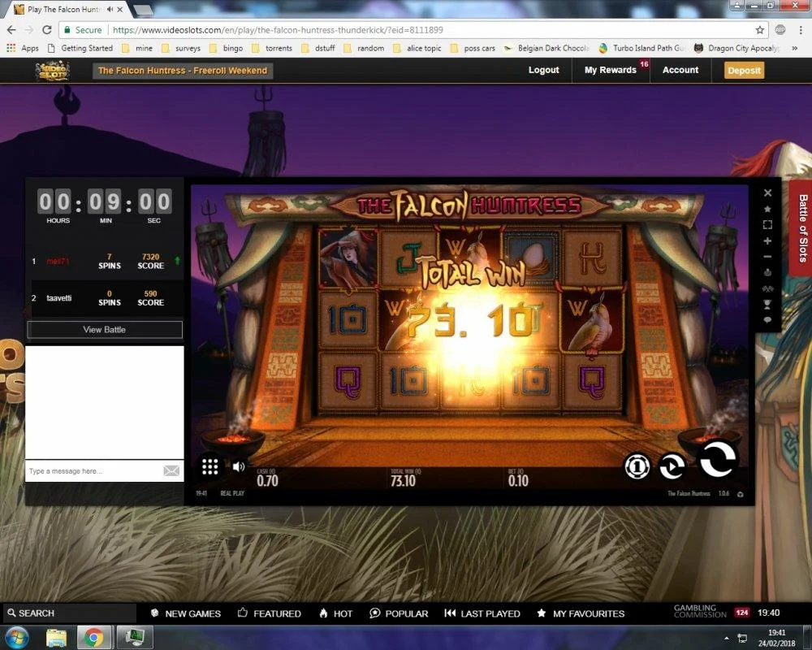This screenshot has width=812, height=650.
Task: Spin the reels with the big spin button
Action: (718, 459)
